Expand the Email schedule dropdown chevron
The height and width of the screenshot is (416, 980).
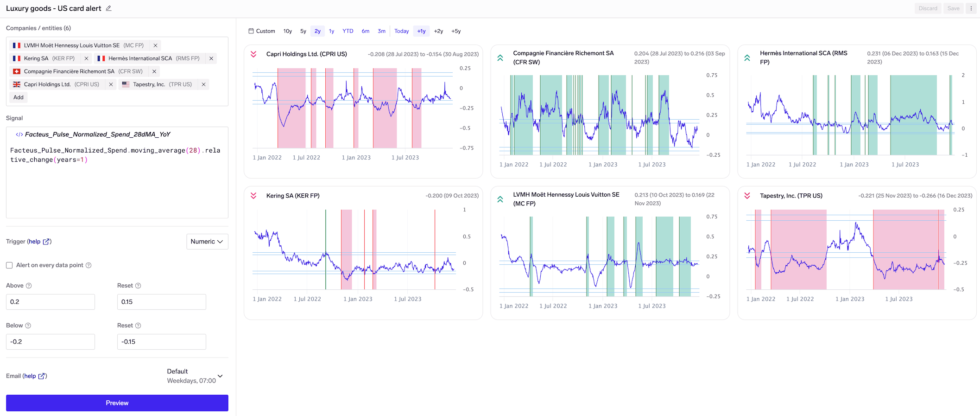pyautogui.click(x=220, y=376)
